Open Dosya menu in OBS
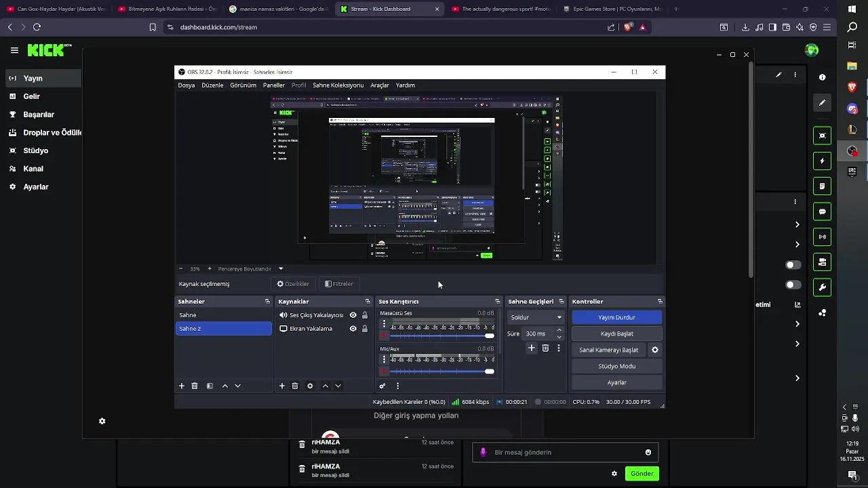The image size is (868, 488). pos(186,85)
